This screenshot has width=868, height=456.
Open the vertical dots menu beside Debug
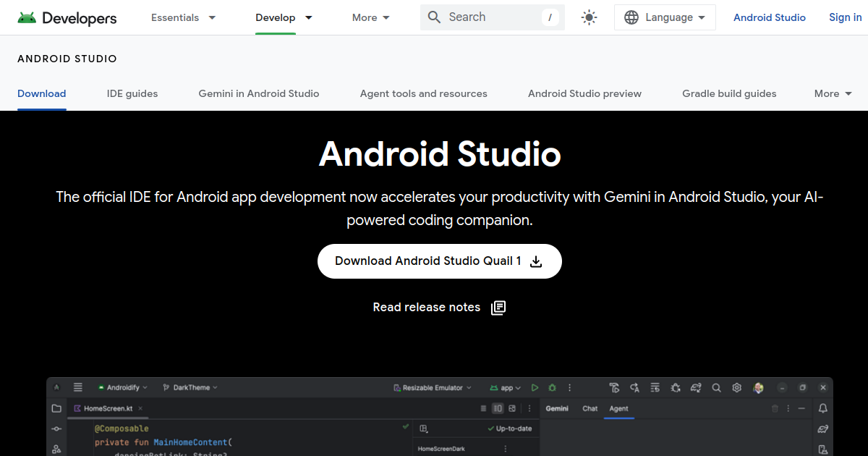point(570,388)
